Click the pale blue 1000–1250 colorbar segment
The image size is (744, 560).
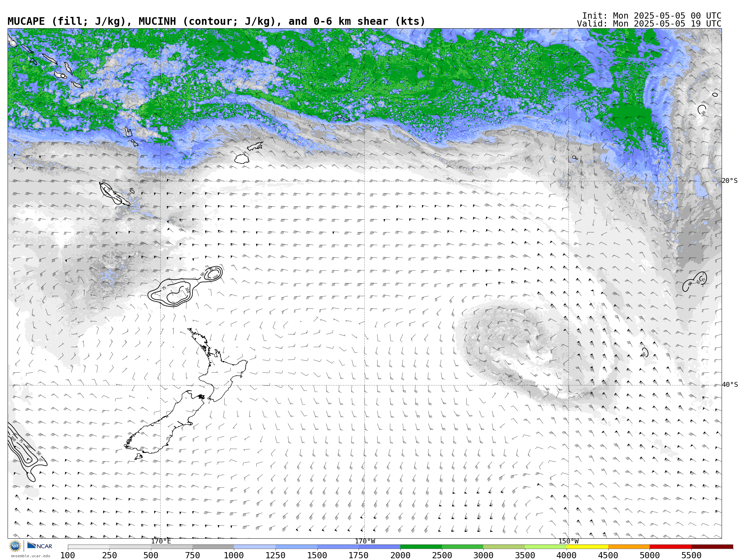[255, 547]
